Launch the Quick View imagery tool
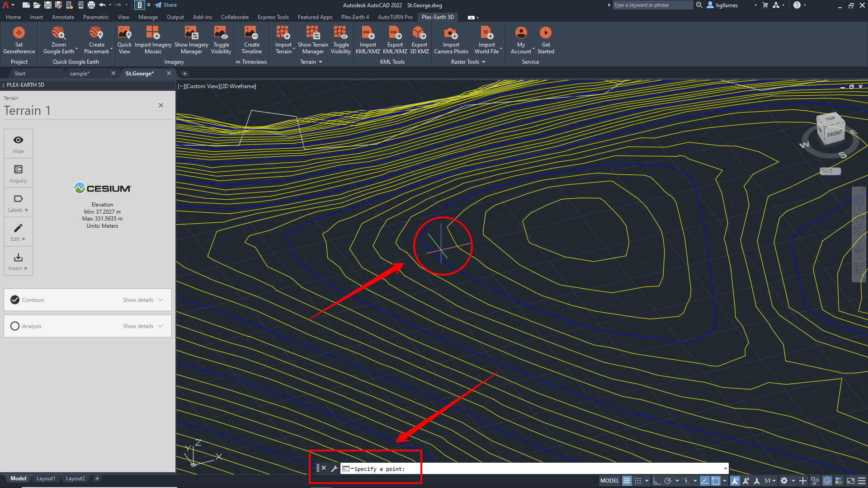Image resolution: width=868 pixels, height=488 pixels. 124,40
